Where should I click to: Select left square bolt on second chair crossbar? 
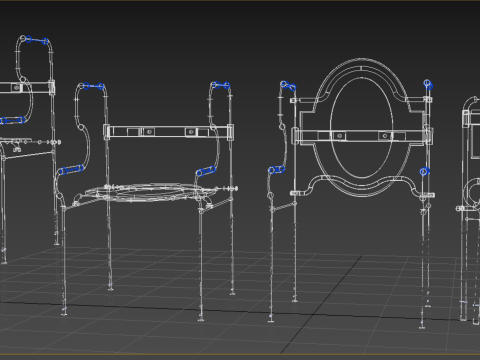click(149, 132)
